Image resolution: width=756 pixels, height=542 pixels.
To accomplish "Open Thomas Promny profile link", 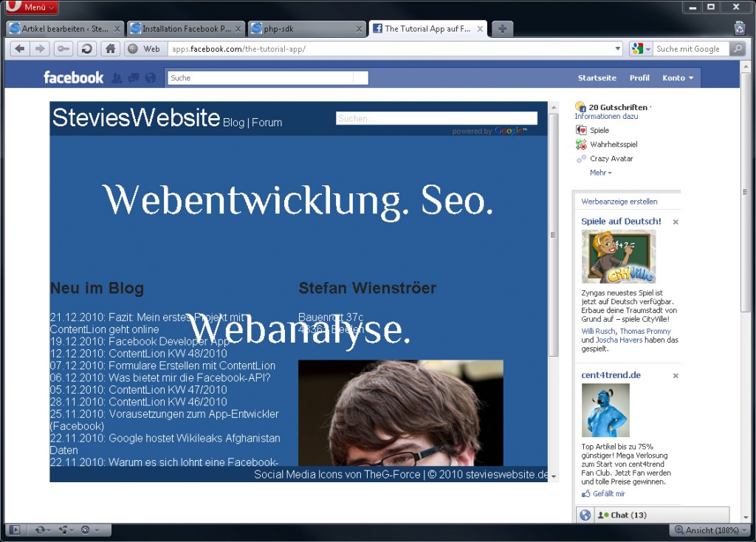I will [645, 332].
